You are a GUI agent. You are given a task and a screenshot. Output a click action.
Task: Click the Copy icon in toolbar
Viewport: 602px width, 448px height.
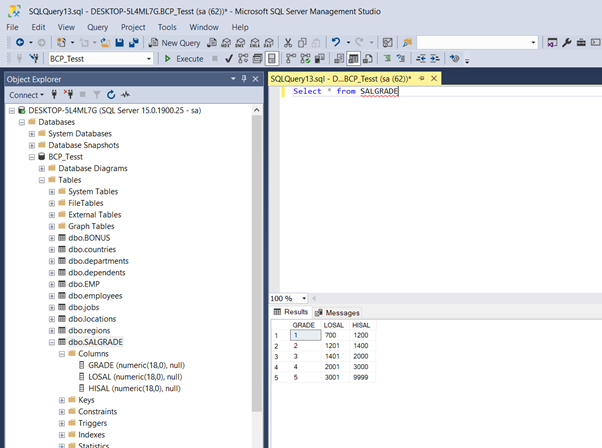click(x=302, y=42)
